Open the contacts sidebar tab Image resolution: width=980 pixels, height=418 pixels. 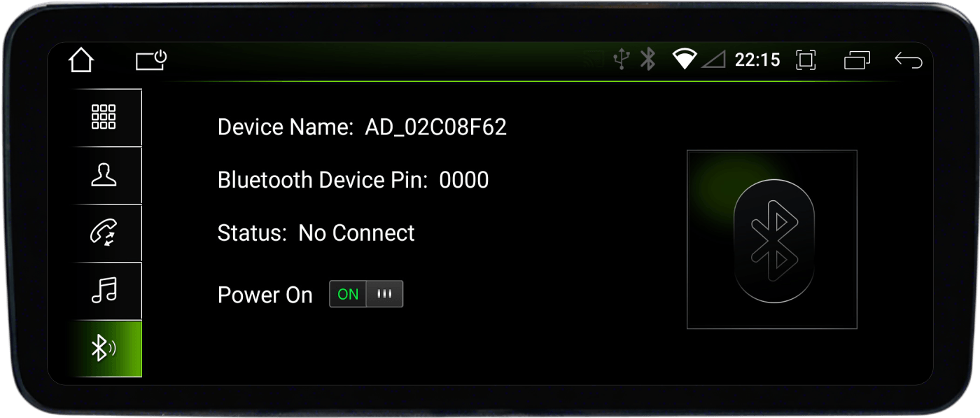pos(104,175)
